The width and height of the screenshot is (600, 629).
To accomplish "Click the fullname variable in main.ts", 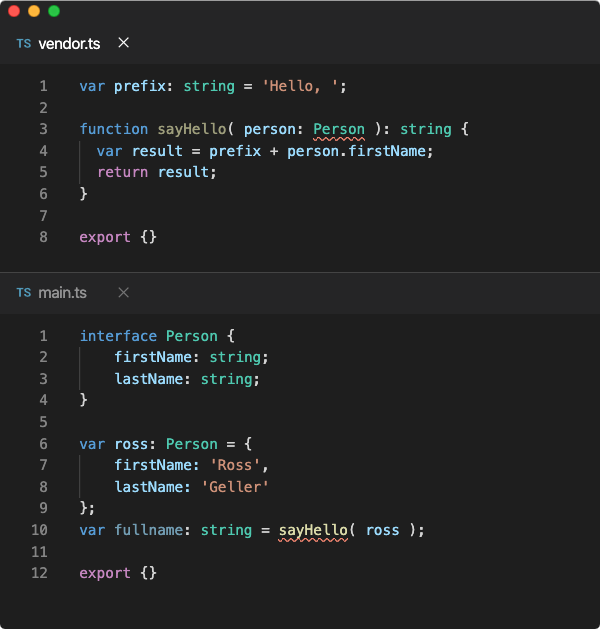I will tap(149, 530).
